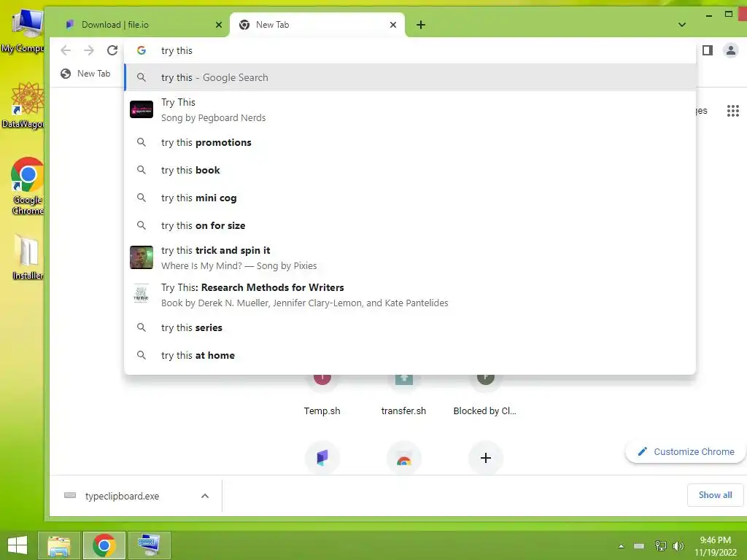Open the typeclipboard.exe download item
Screen dimensions: 747x560
(x=122, y=496)
